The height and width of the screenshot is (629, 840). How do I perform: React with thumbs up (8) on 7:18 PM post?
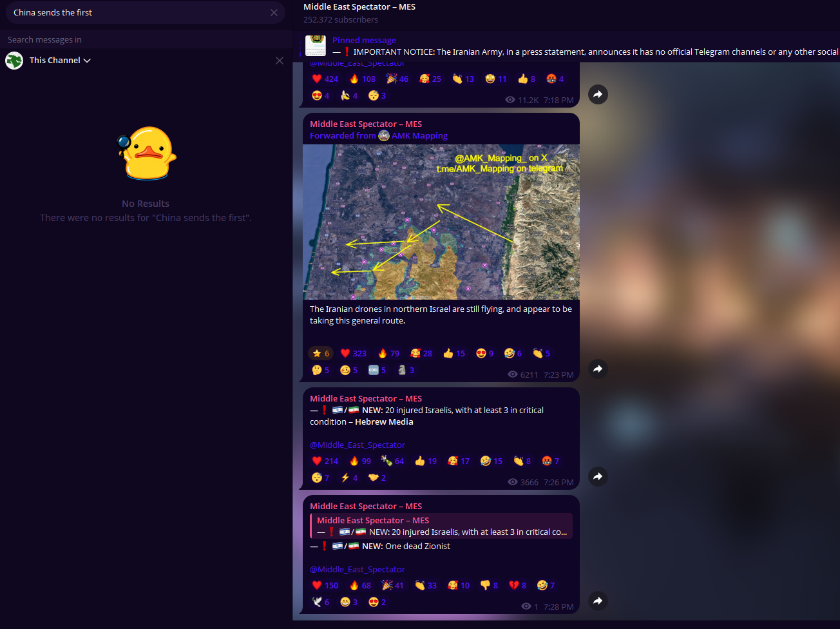pos(527,79)
